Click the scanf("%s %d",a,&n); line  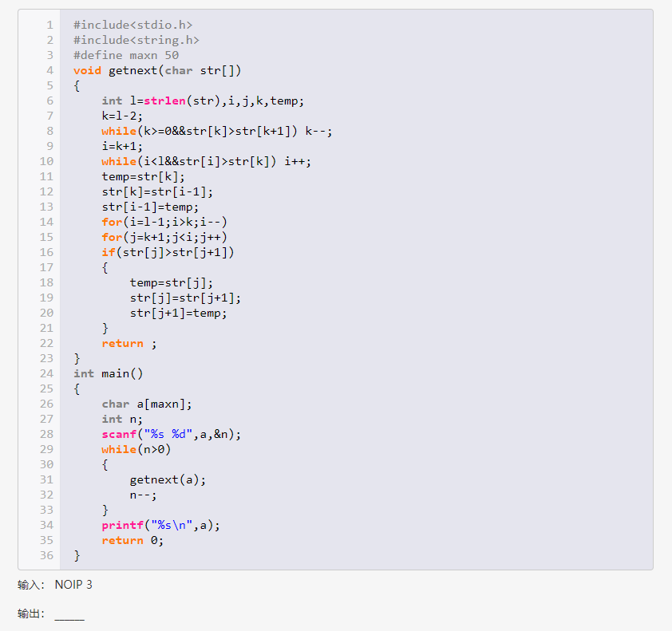point(172,435)
